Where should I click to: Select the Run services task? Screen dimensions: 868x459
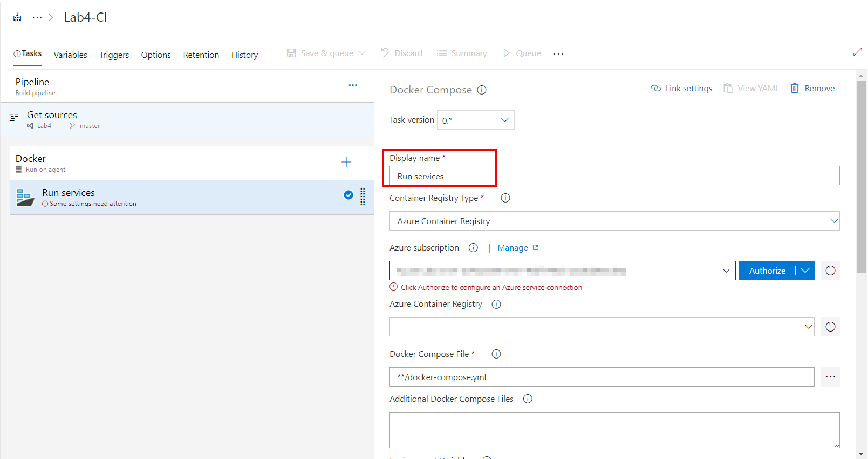pos(192,198)
